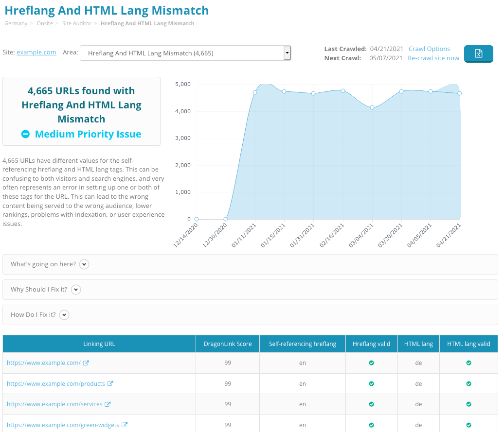
Task: Open example.com/ via its external link icon
Action: click(x=86, y=363)
